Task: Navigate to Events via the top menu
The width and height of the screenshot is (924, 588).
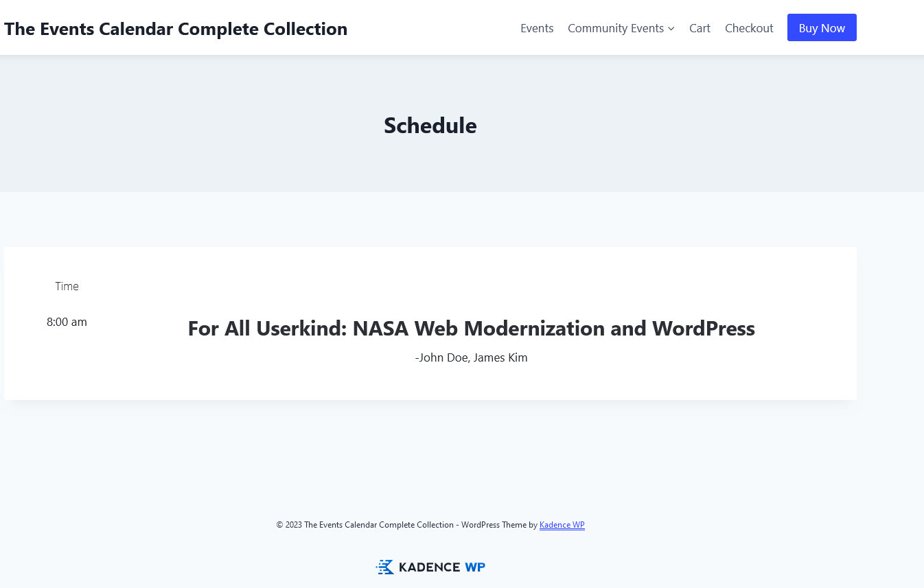Action: tap(537, 28)
